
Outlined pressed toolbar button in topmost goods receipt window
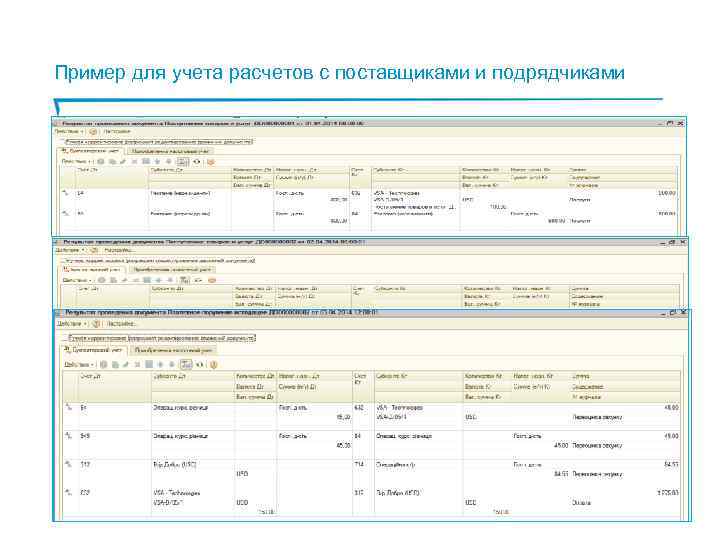pos(183,162)
